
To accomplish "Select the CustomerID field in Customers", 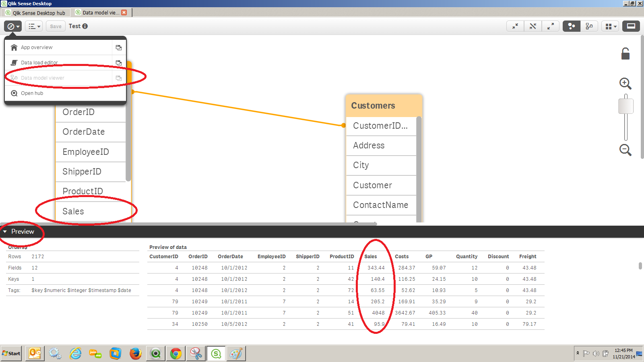I will click(x=381, y=126).
